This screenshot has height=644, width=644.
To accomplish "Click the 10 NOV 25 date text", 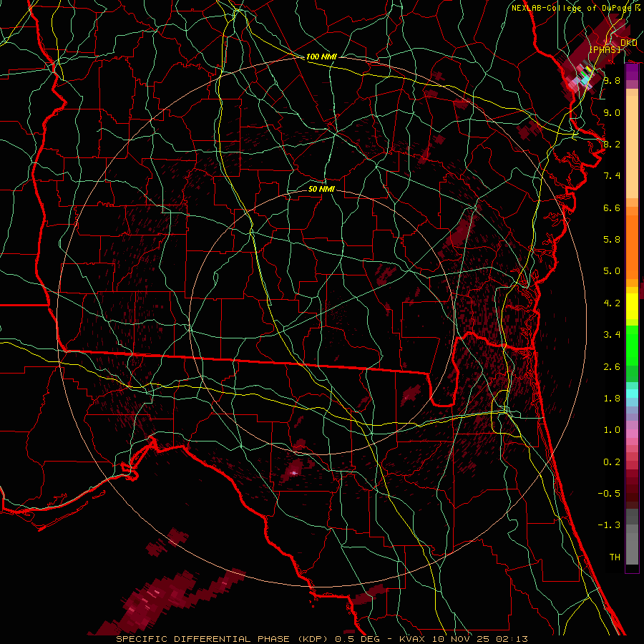I will pyautogui.click(x=461, y=639).
